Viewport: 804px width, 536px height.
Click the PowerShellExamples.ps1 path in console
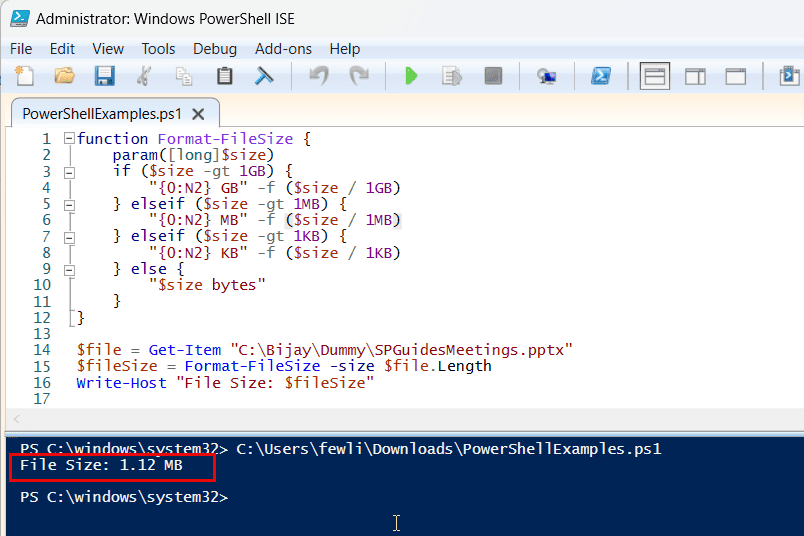click(x=449, y=449)
